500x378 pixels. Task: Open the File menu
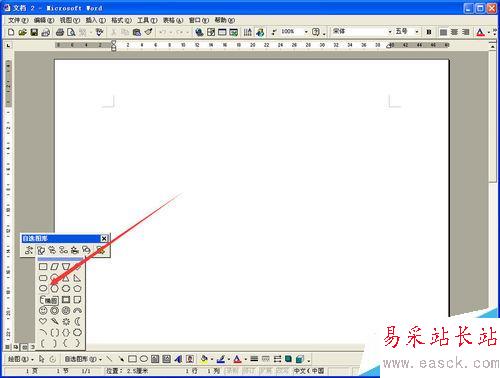(x=18, y=20)
